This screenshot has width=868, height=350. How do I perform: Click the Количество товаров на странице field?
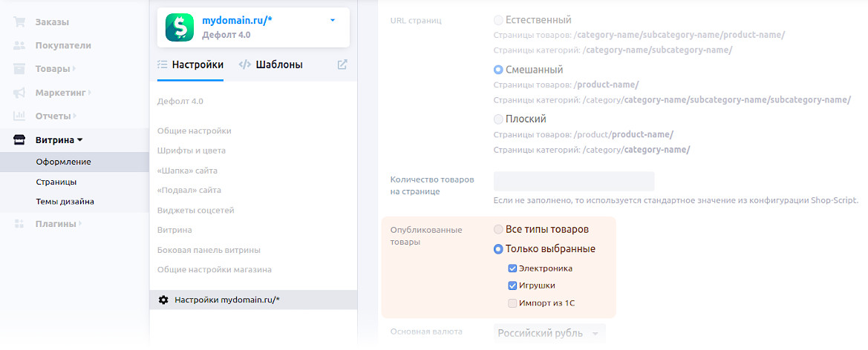tap(573, 182)
